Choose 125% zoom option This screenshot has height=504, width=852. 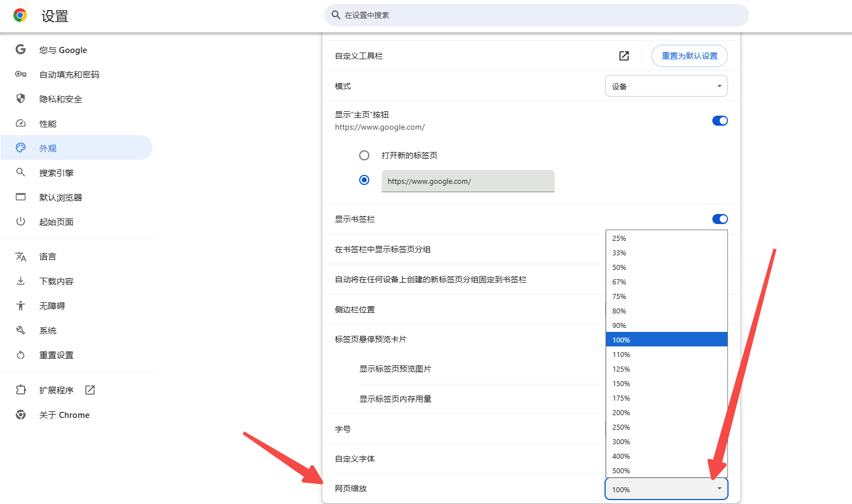(667, 369)
